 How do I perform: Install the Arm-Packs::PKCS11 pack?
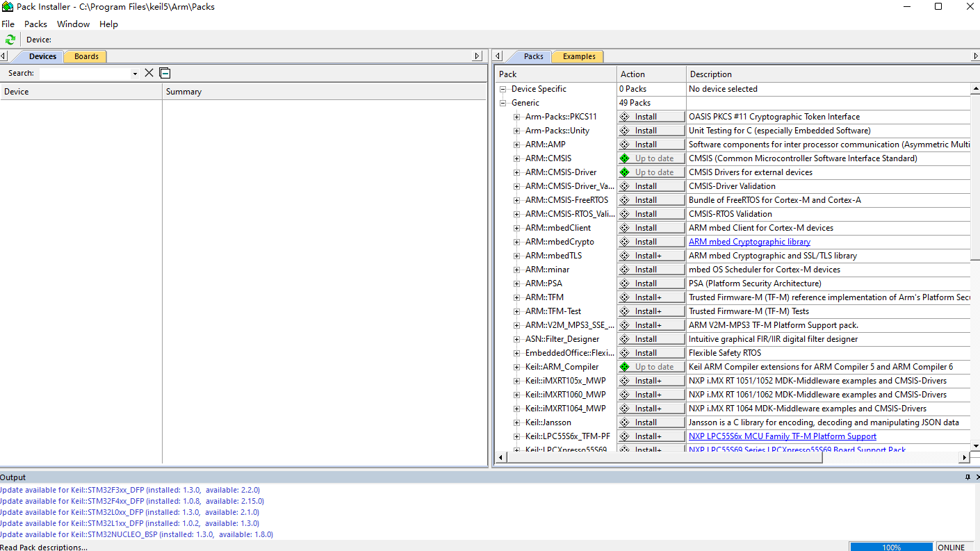651,117
